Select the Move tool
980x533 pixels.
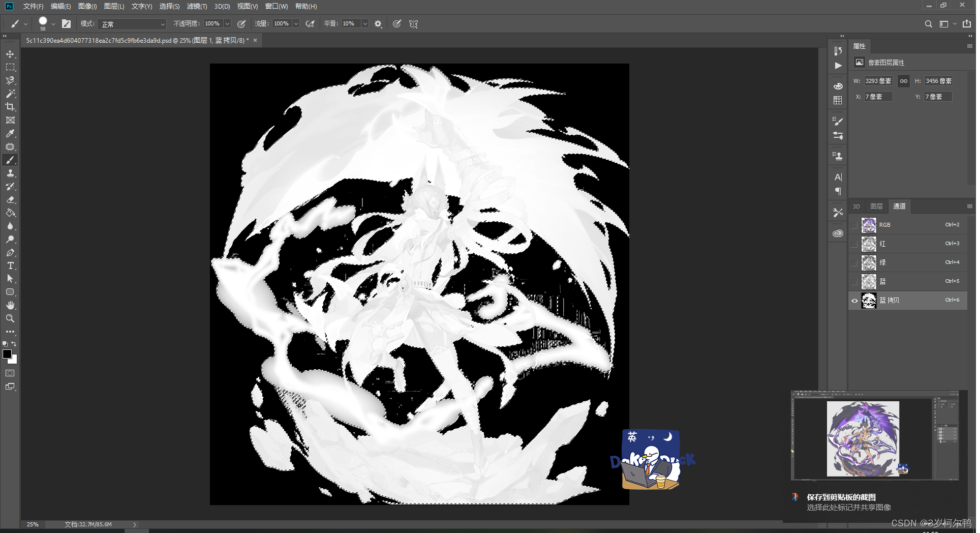point(10,54)
